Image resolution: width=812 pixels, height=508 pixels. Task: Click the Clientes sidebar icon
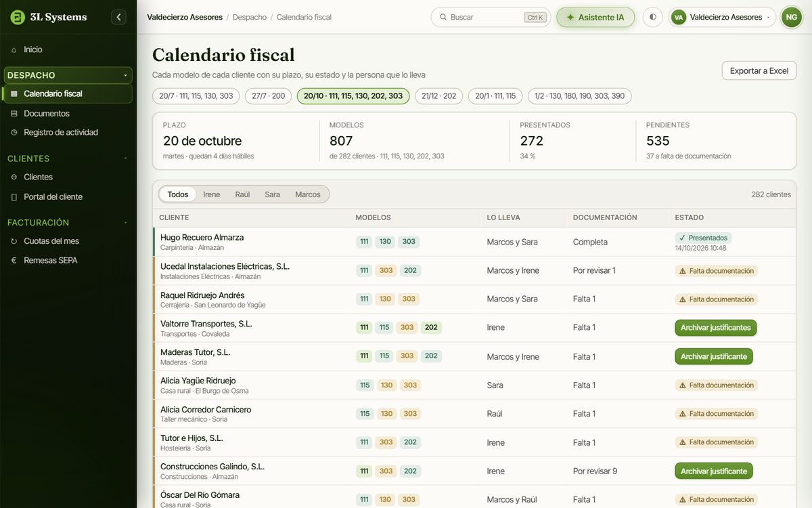[x=14, y=177]
